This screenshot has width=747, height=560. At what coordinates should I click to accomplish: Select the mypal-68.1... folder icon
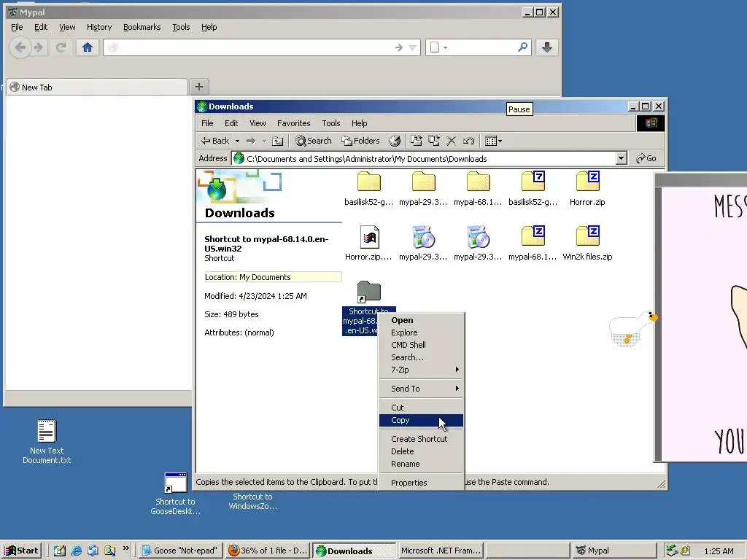click(478, 182)
